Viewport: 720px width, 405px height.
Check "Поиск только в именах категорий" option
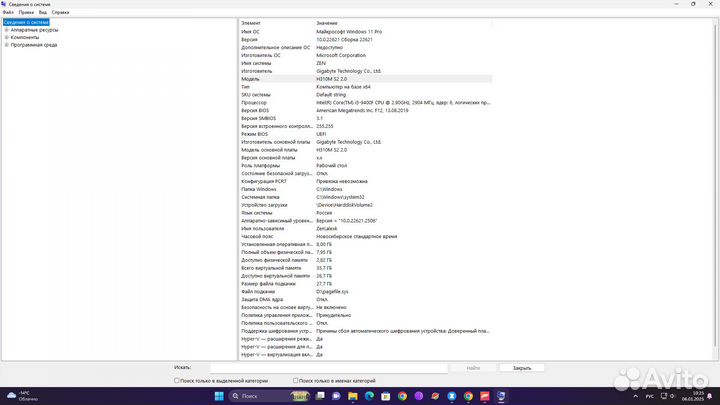coord(296,381)
